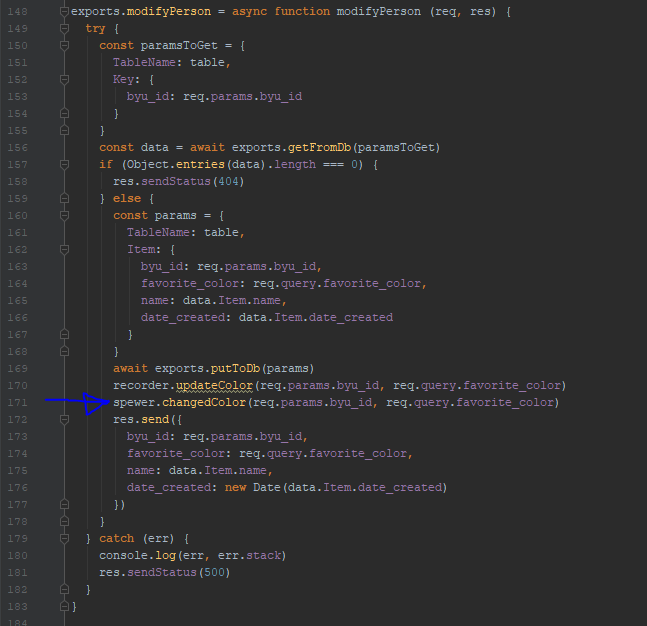Click line number 180 in the gutter
647x626 pixels.
click(17, 555)
